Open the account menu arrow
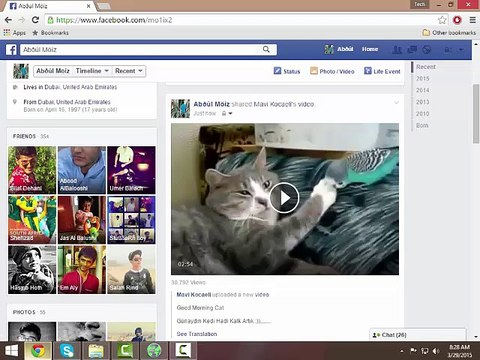This screenshot has width=480, height=360. pyautogui.click(x=461, y=50)
